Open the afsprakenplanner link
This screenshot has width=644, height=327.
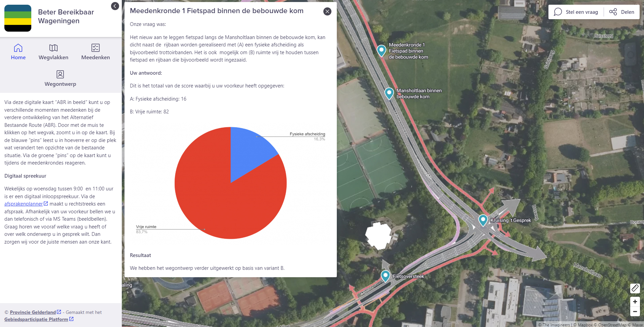[x=24, y=204]
